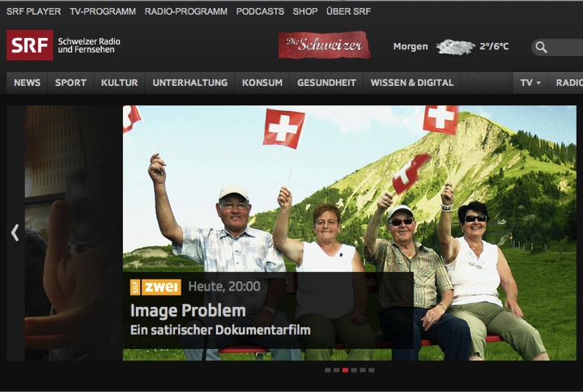Open the WISSEN & DIGITAL section
Screen dimensions: 583x392
click(x=412, y=83)
